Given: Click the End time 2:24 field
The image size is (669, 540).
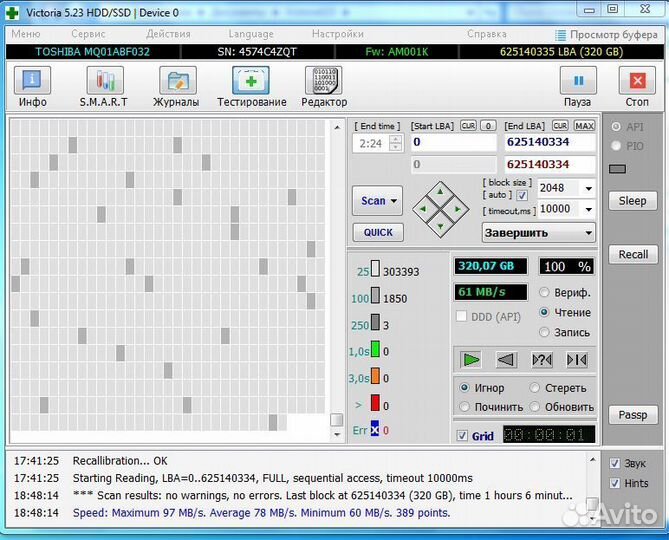Looking at the screenshot, I should (x=371, y=143).
